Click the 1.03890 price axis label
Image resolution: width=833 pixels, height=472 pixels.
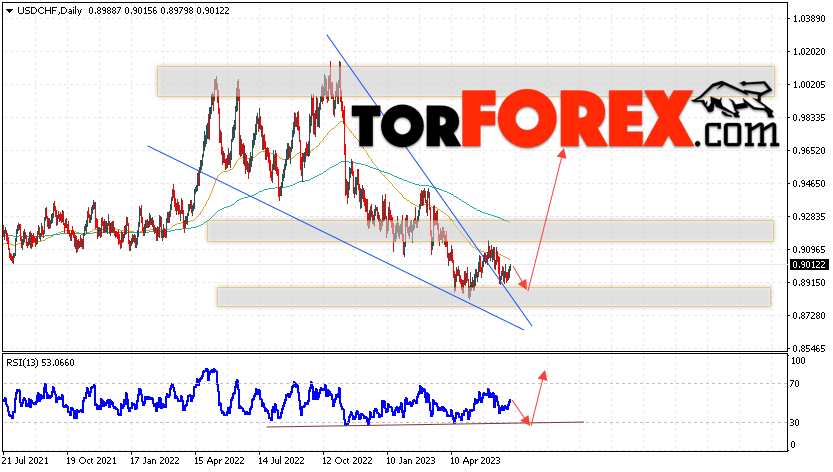click(x=809, y=19)
